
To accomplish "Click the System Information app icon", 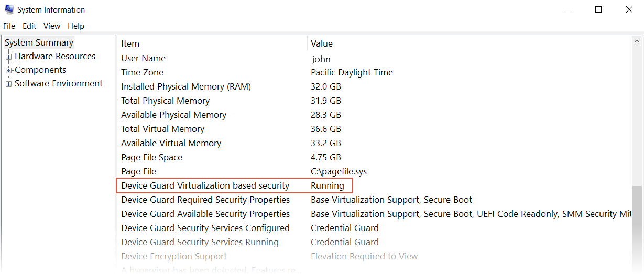I will pos(9,9).
